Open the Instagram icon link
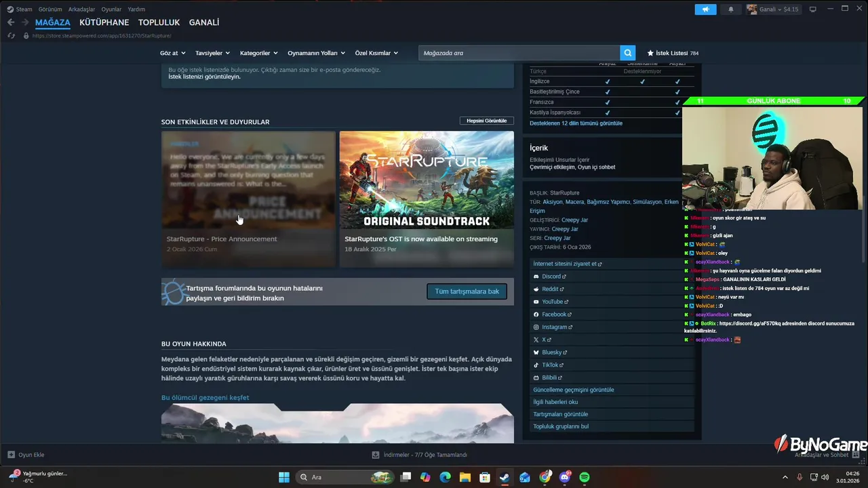The image size is (868, 488). pyautogui.click(x=536, y=327)
